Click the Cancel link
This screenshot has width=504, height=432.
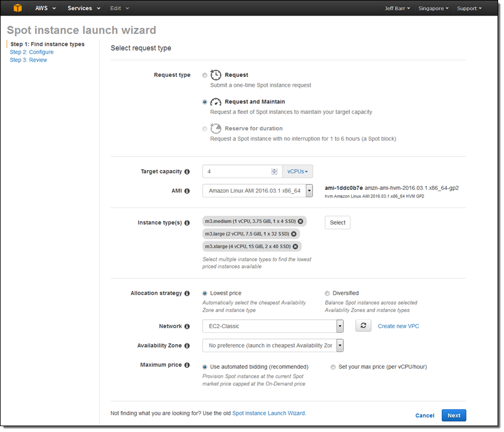[x=425, y=416]
